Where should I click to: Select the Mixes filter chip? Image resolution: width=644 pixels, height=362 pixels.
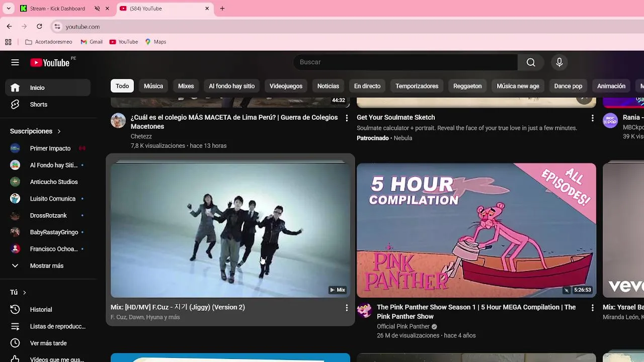tap(186, 86)
